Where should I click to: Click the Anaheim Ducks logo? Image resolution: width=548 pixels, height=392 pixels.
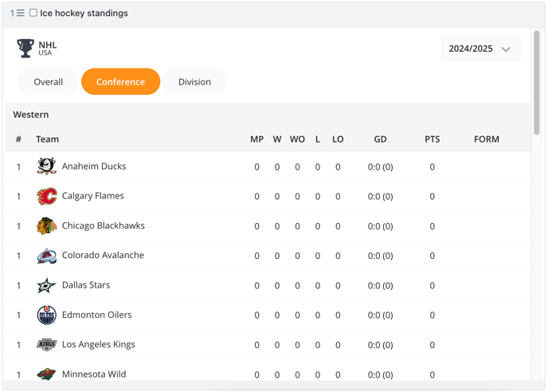[x=46, y=166]
